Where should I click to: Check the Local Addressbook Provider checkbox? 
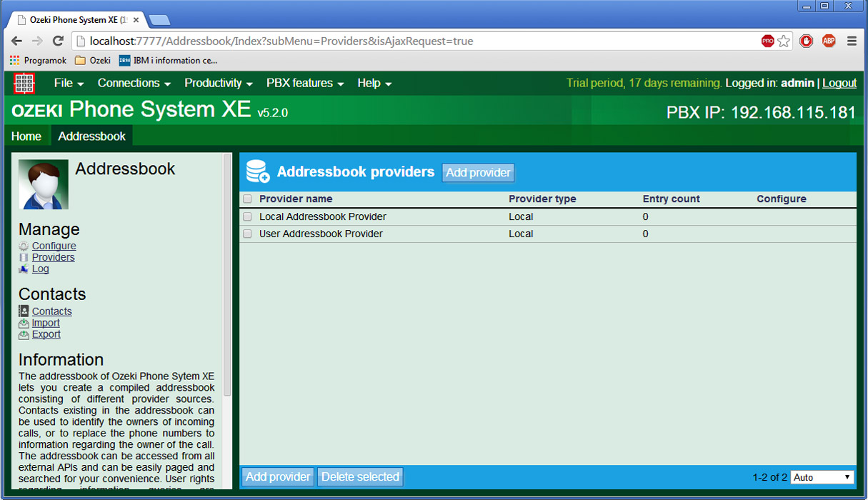[247, 216]
